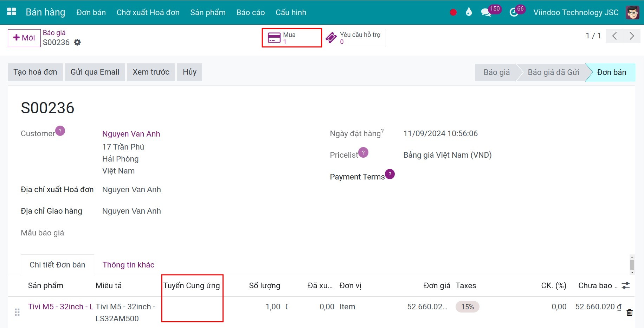
Task: Switch to Thông tin khác tab
Action: 128,265
